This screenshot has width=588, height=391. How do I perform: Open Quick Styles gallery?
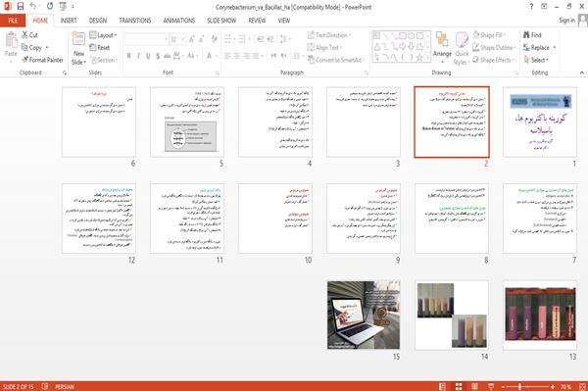pos(462,49)
